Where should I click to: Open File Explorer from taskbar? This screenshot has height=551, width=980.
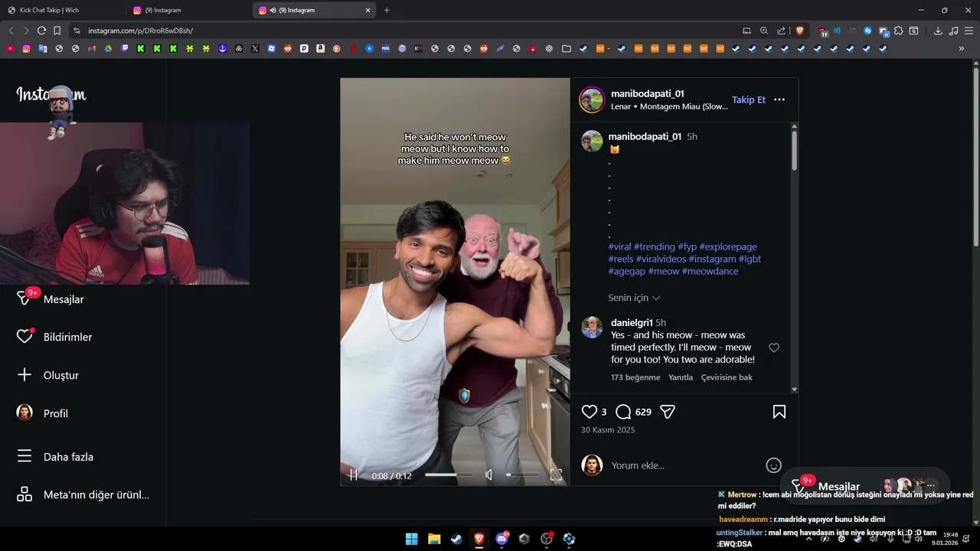point(434,539)
